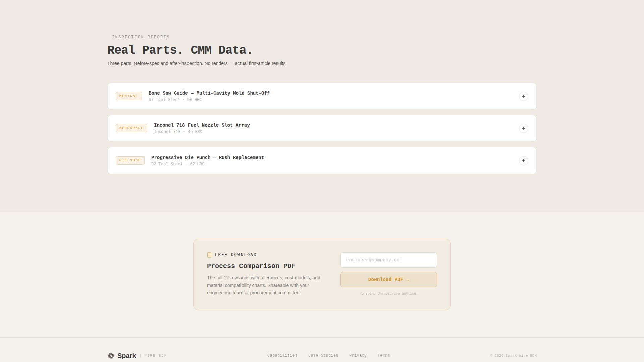This screenshot has width=644, height=362.
Task: Click the Real Parts. CMM Data. heading
Action: point(180,50)
